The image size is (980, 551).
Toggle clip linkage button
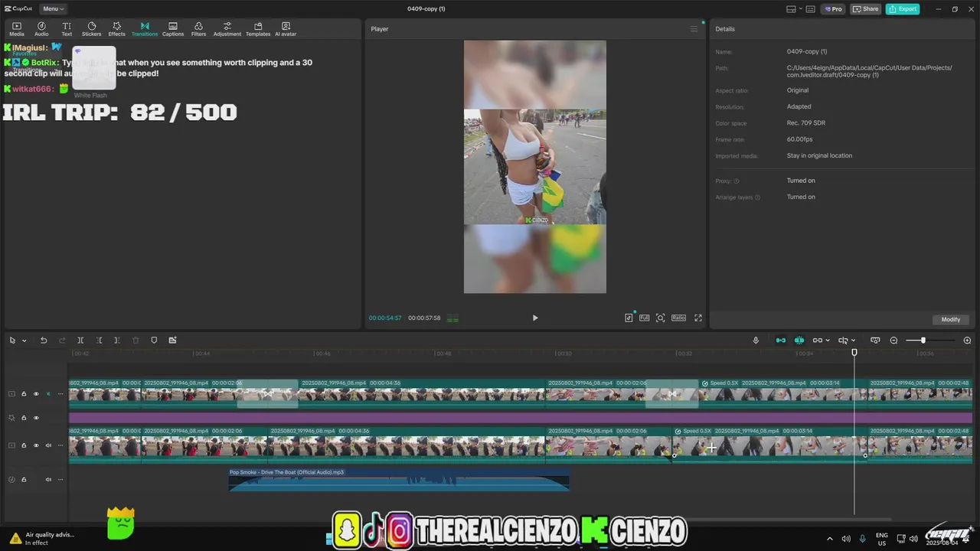pos(817,341)
